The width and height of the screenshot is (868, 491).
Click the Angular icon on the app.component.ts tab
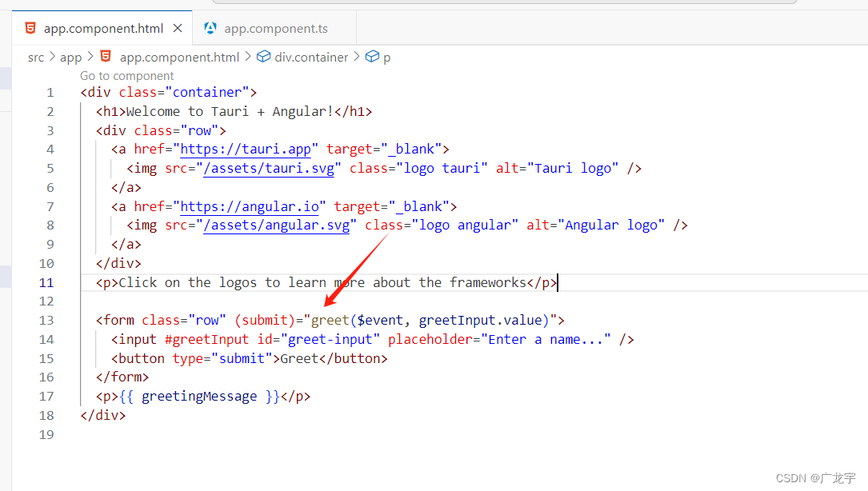pos(210,28)
